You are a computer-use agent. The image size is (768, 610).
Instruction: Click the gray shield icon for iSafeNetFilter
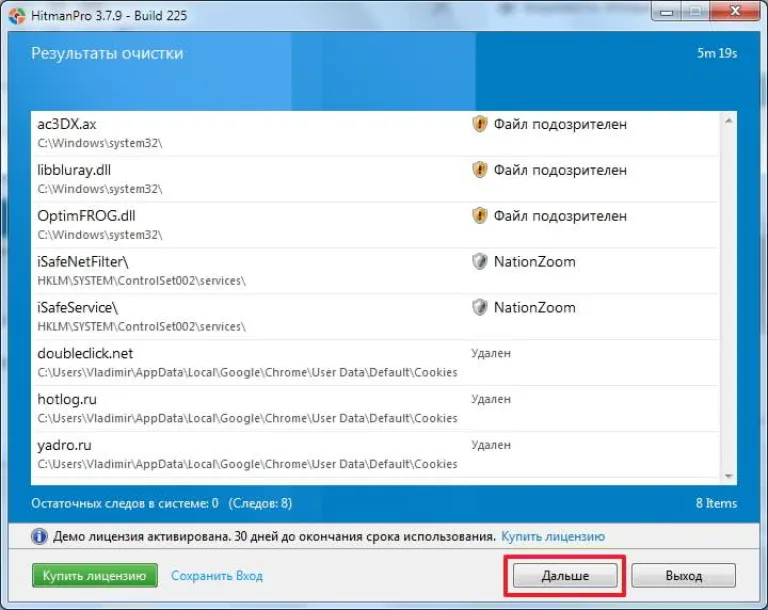[x=480, y=261]
